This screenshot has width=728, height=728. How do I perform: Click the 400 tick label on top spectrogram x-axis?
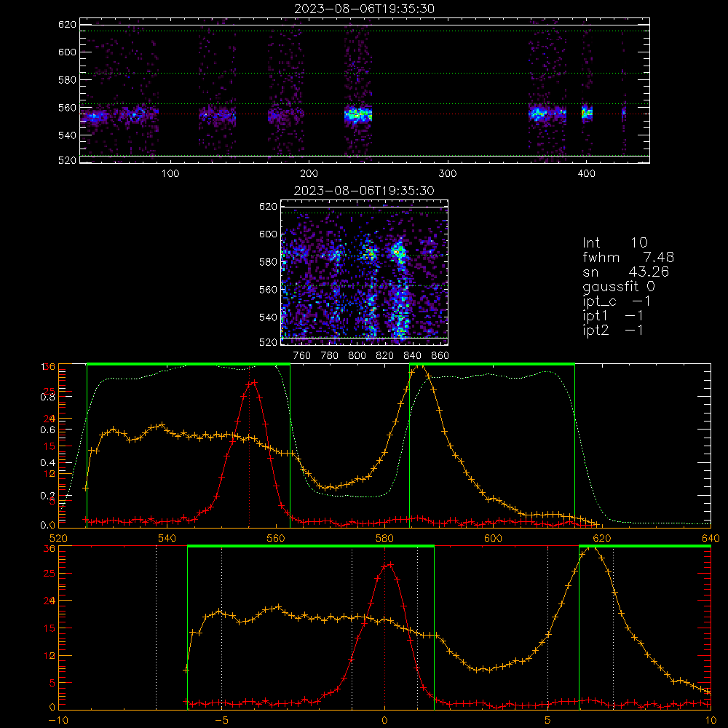(x=586, y=174)
